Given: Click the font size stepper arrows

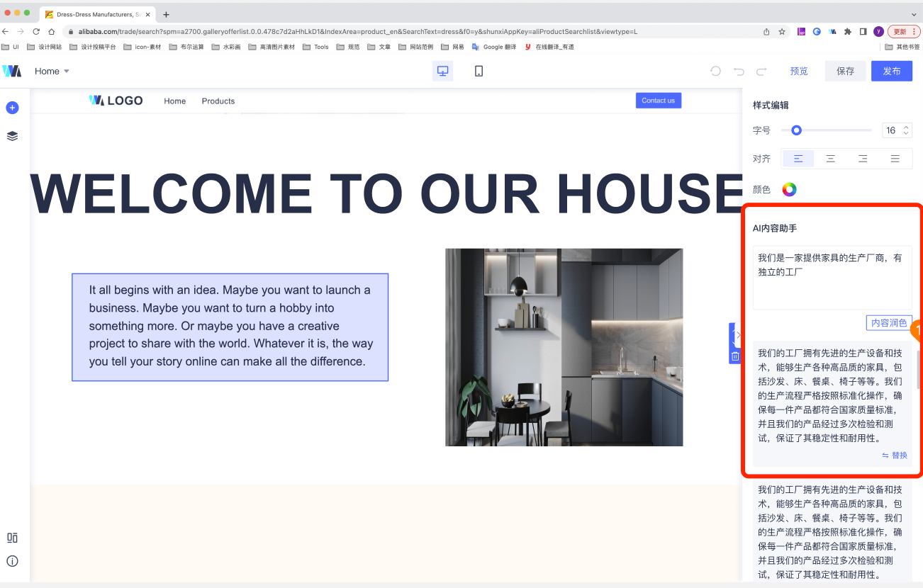Looking at the screenshot, I should point(905,130).
